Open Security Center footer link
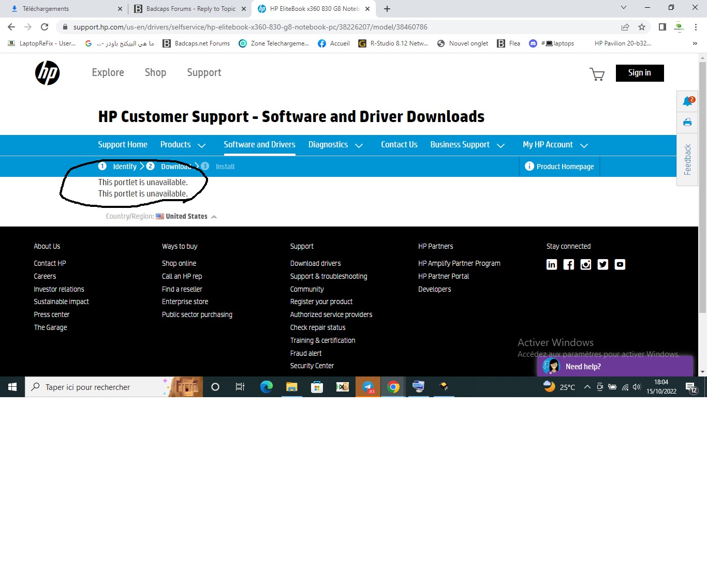 (312, 366)
